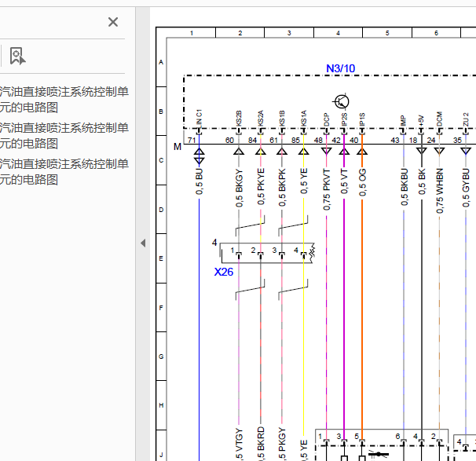Click the find current bookmark icon
The image size is (476, 461).
(17, 56)
